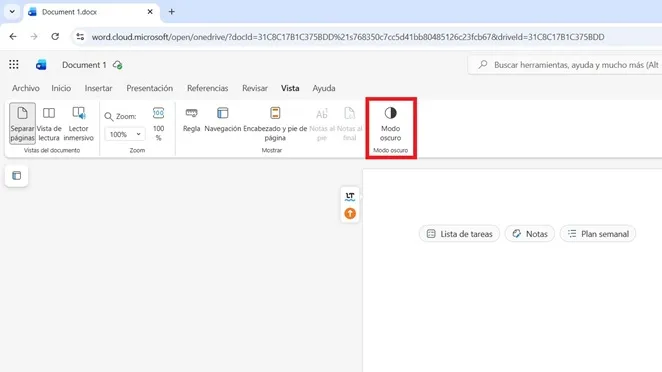This screenshot has height=372, width=662.
Task: Click the Document 1 title to rename
Action: 84,65
